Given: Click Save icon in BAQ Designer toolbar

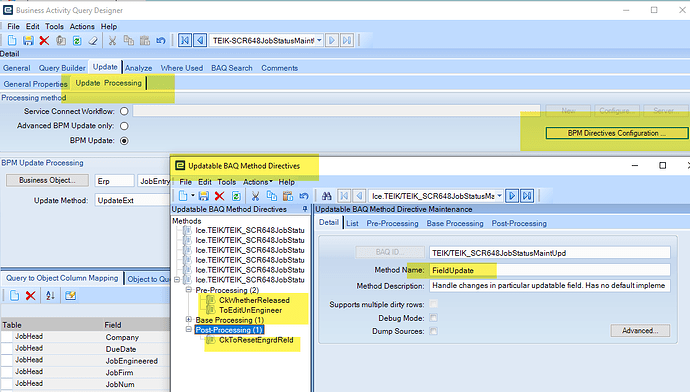Looking at the screenshot, I should pyautogui.click(x=28, y=41).
